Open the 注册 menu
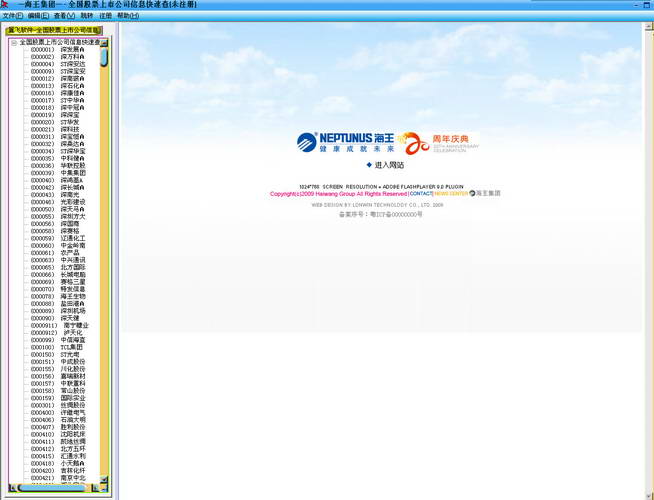 tap(106, 16)
